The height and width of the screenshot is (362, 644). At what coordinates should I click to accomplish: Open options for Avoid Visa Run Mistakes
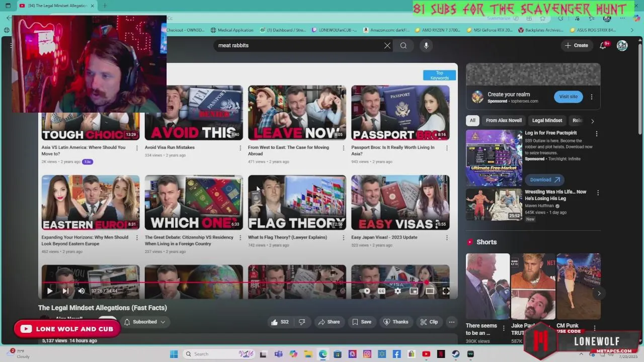pos(240,148)
